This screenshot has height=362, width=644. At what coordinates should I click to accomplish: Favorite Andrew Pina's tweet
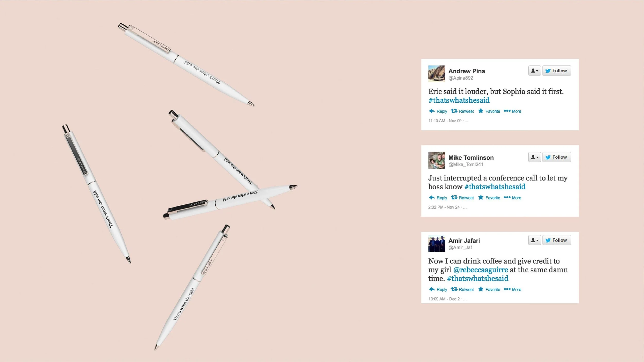(489, 111)
